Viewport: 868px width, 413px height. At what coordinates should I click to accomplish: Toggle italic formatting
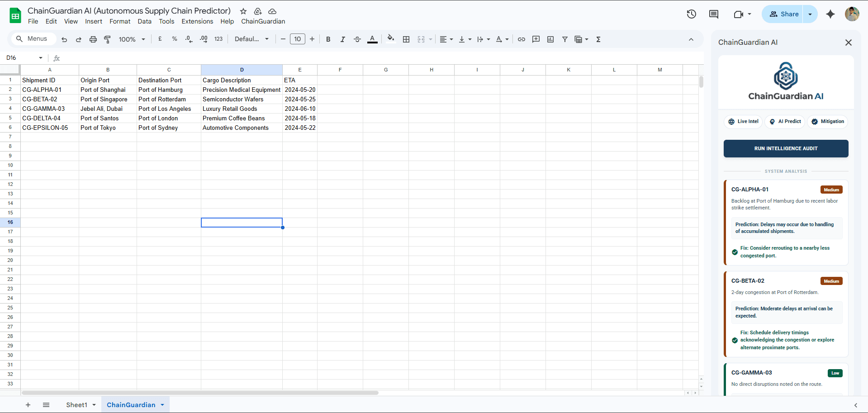pos(343,39)
